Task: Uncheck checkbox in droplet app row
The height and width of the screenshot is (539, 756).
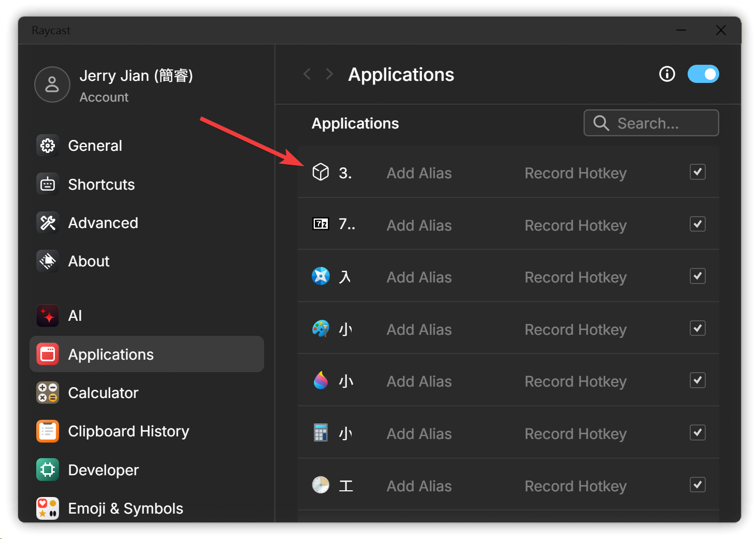Action: 697,380
